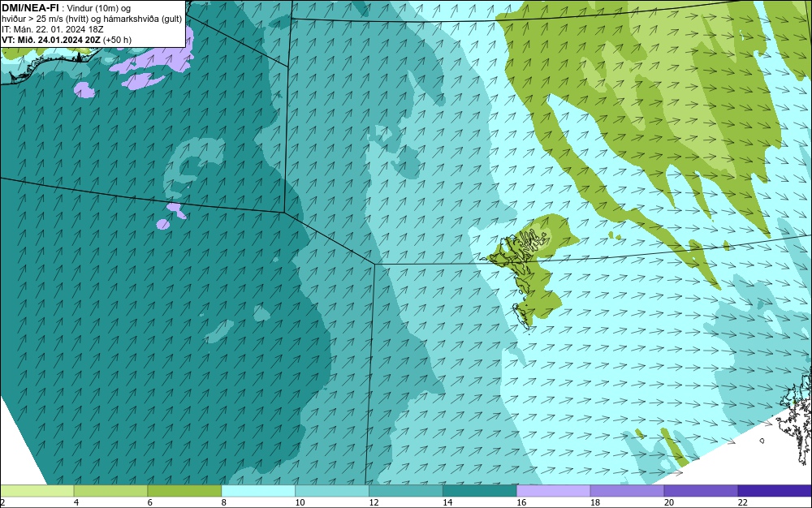
Task: Click the 'IT: Mán. 22. 01. 2024 18Z' line
Action: click(x=52, y=29)
